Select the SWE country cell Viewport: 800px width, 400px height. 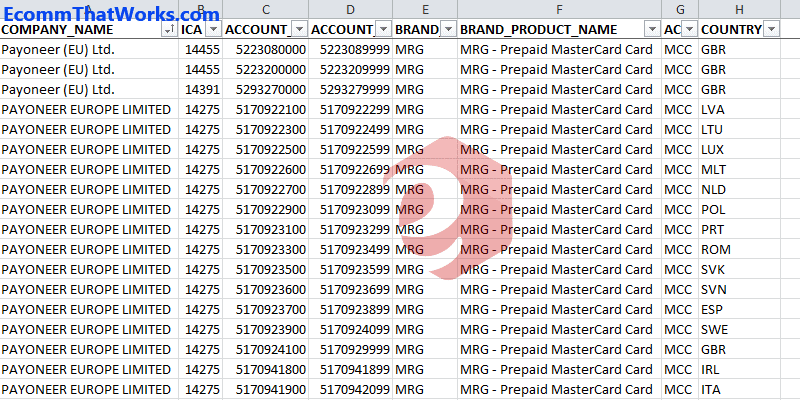pos(739,330)
